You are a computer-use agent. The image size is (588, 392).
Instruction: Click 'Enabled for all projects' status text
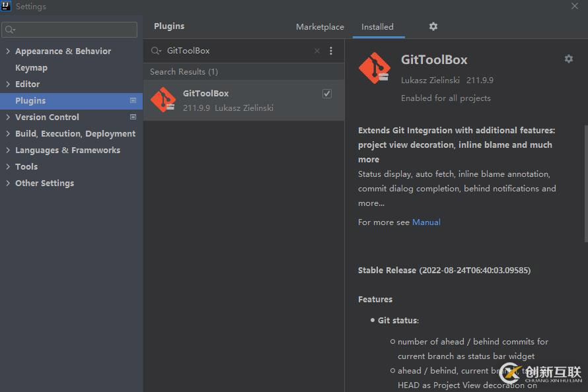tap(445, 98)
